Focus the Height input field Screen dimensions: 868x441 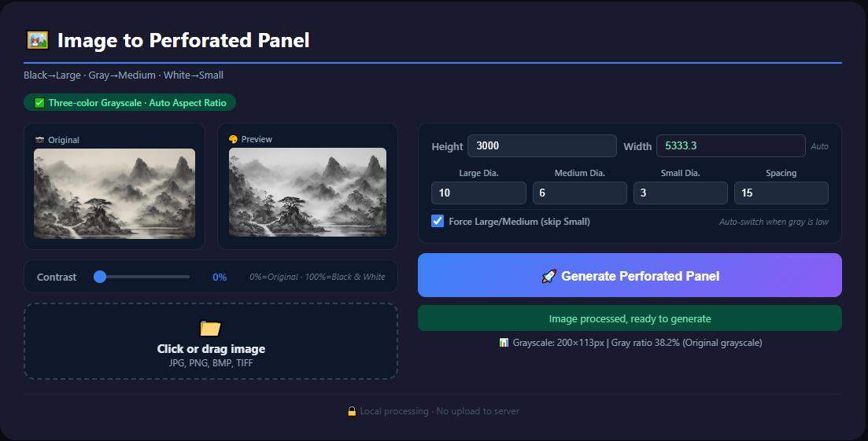542,146
